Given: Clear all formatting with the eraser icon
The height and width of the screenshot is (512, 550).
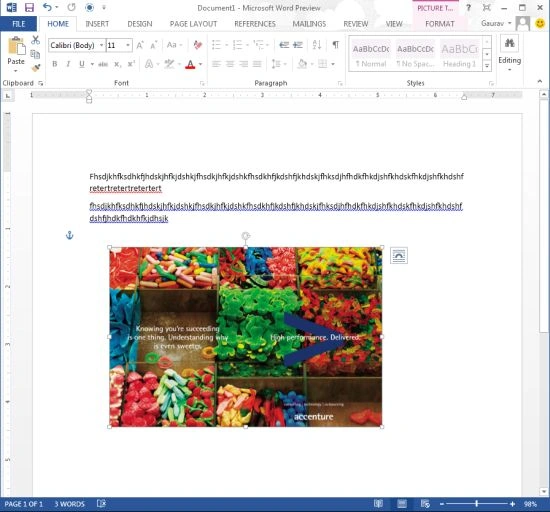Looking at the screenshot, I should [x=197, y=45].
